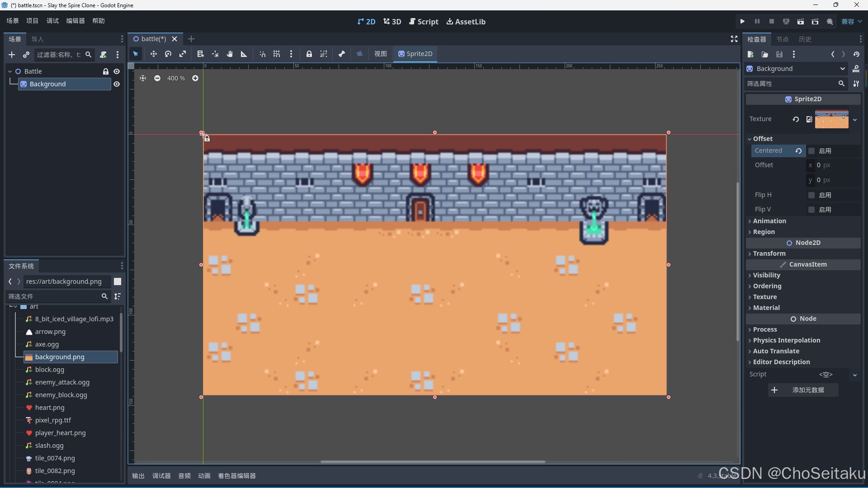
Task: Select the Rotate Mode tool
Action: (x=168, y=54)
